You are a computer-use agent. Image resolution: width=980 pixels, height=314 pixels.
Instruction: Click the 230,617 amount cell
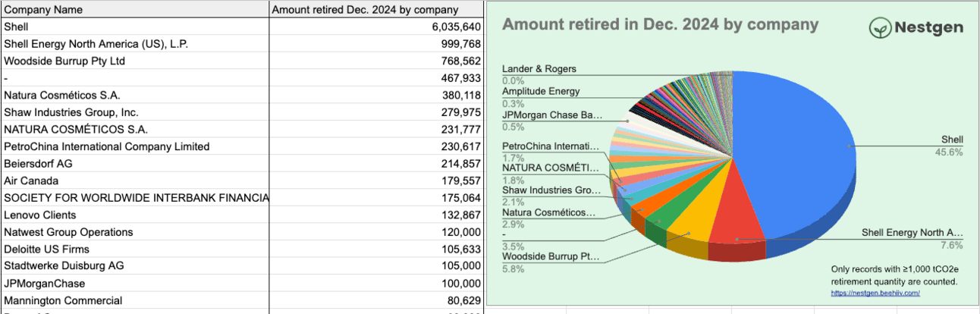tap(377, 146)
